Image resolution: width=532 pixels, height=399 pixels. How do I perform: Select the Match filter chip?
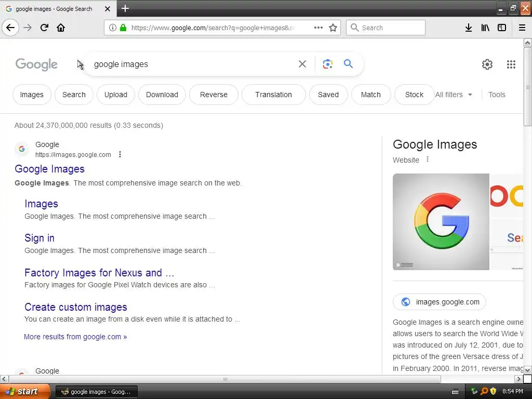pyautogui.click(x=371, y=95)
